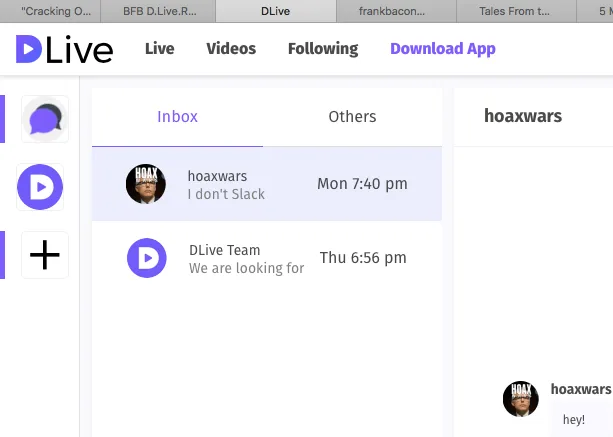Click hoaxwars avatar beside 'hey!' message
Screen dimensions: 613x437
pyautogui.click(x=521, y=399)
